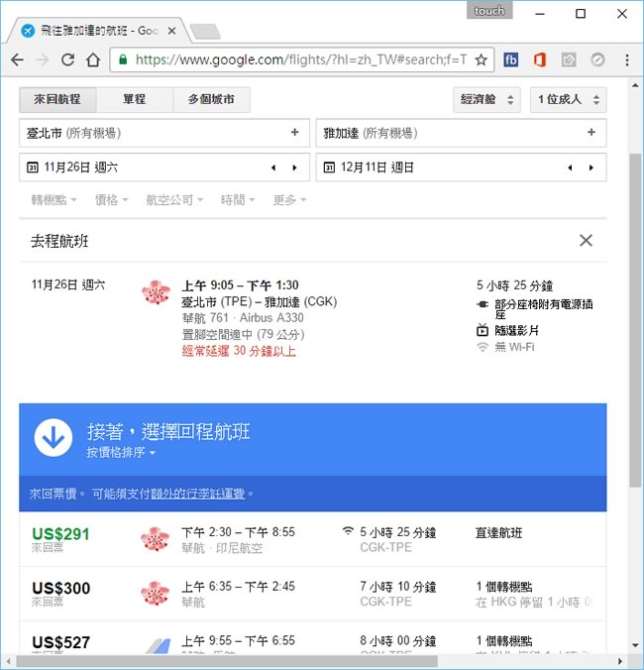This screenshot has height=670, width=644.
Task: Open the 價格 price filter
Action: pos(111,200)
